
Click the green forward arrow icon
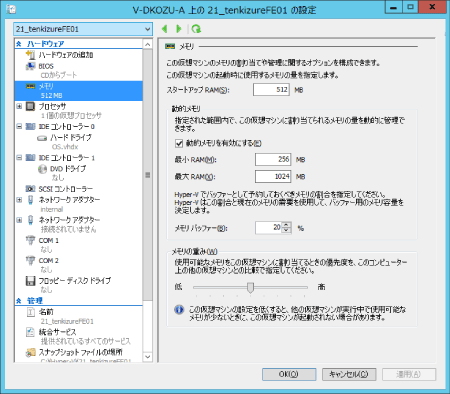[x=179, y=29]
